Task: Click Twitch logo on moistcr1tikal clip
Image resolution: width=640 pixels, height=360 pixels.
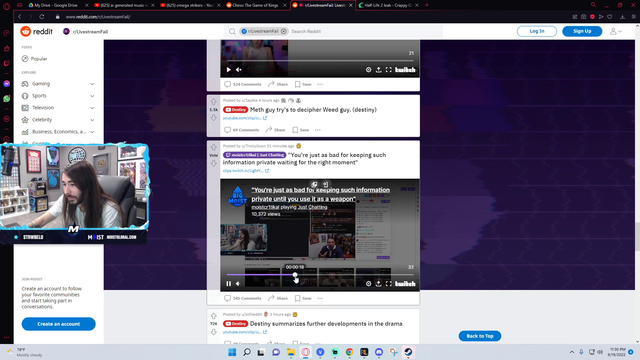Action: tap(405, 284)
